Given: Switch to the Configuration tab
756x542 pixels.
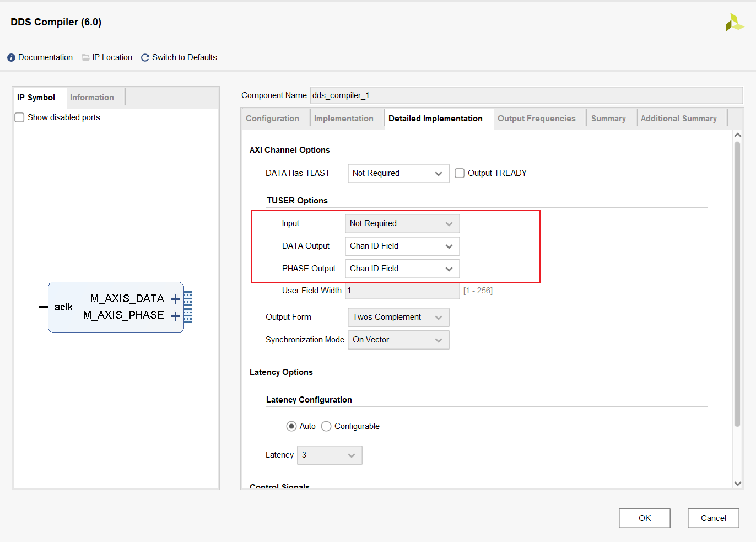Looking at the screenshot, I should [272, 119].
